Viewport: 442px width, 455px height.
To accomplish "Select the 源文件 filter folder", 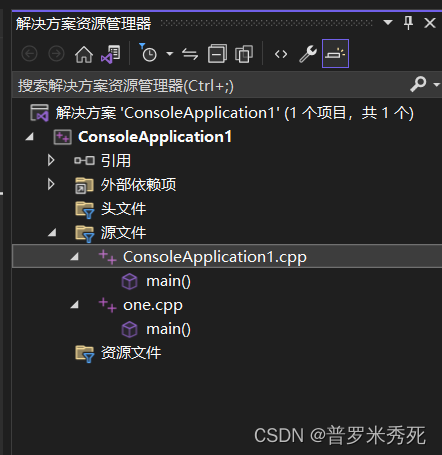I will [x=123, y=233].
